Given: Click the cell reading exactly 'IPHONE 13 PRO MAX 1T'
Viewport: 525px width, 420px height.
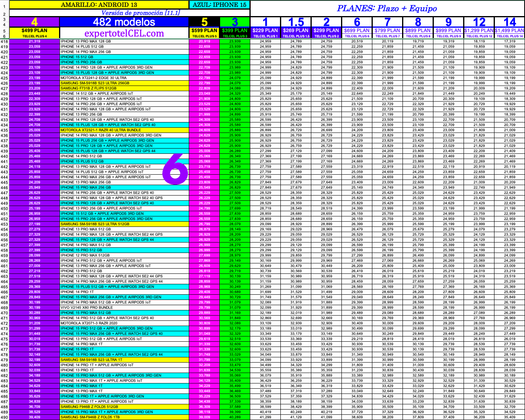Looking at the screenshot, I should [x=124, y=391].
